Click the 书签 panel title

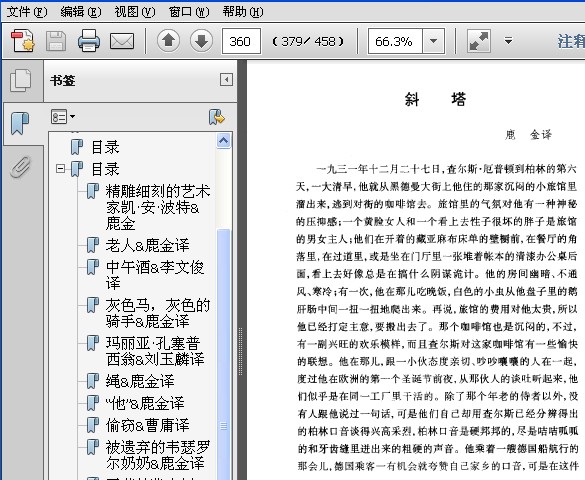click(x=63, y=80)
